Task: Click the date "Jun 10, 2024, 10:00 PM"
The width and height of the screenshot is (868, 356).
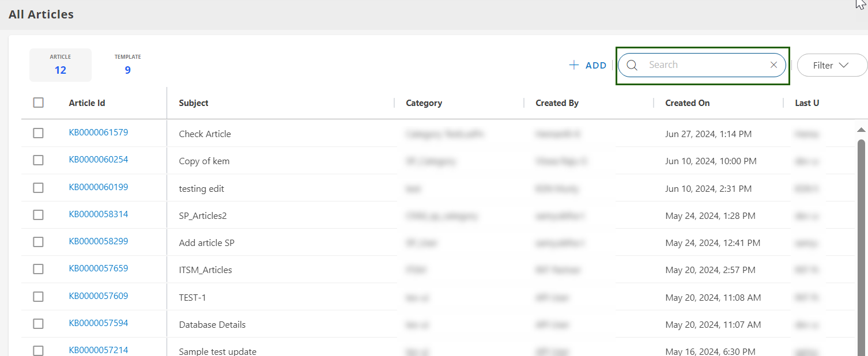Action: click(711, 161)
